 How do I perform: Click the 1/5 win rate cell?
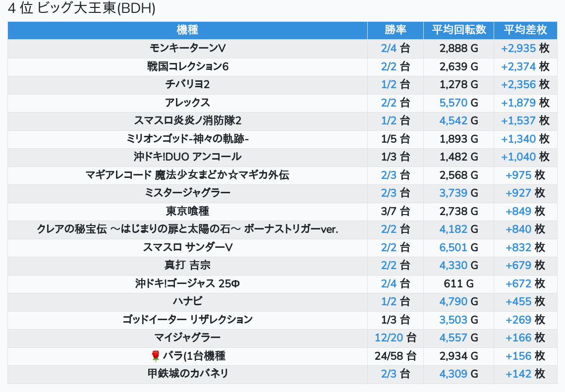coord(395,139)
